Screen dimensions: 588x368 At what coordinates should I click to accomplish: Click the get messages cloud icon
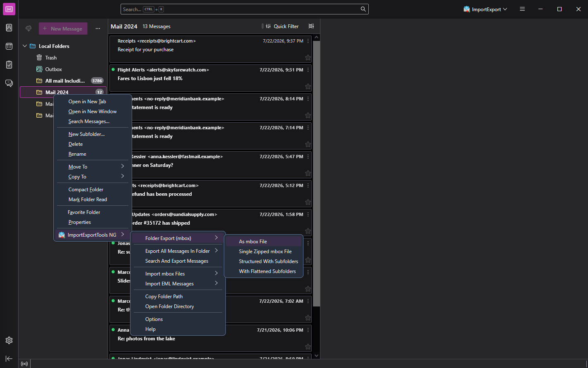pos(28,28)
